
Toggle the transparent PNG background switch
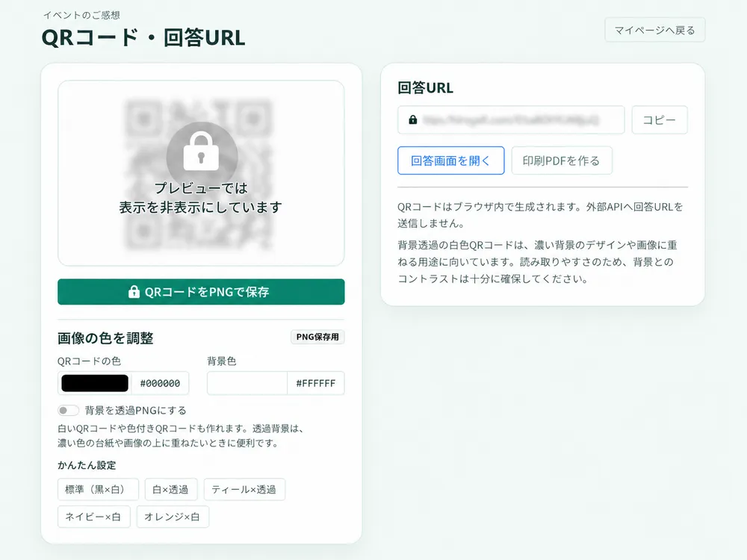coord(68,411)
